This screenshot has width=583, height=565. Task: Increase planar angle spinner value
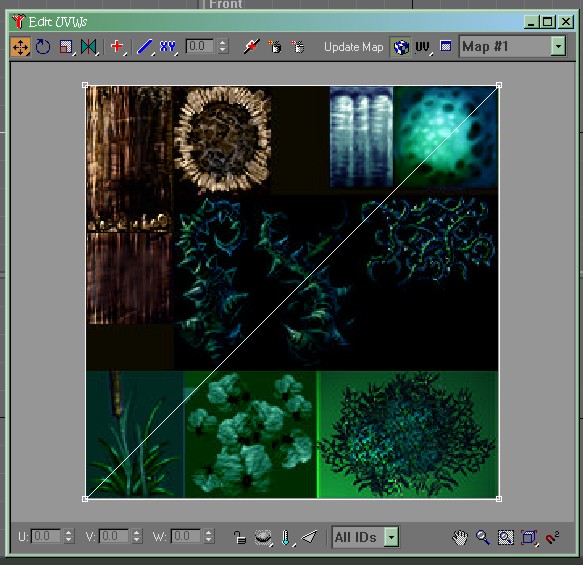click(222, 42)
